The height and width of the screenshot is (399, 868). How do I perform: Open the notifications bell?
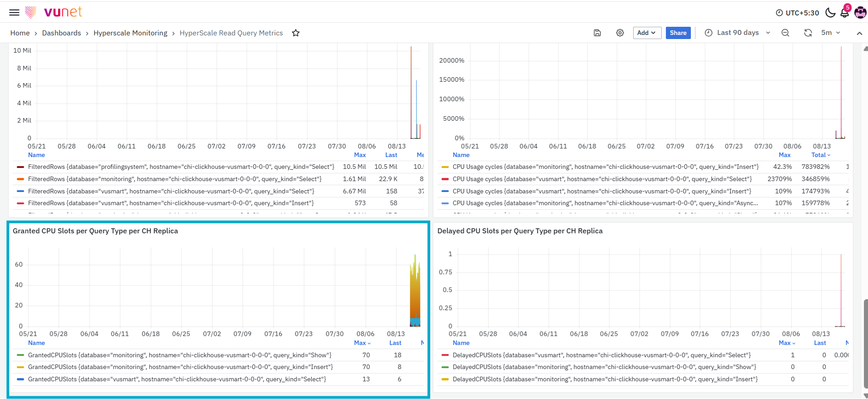845,12
